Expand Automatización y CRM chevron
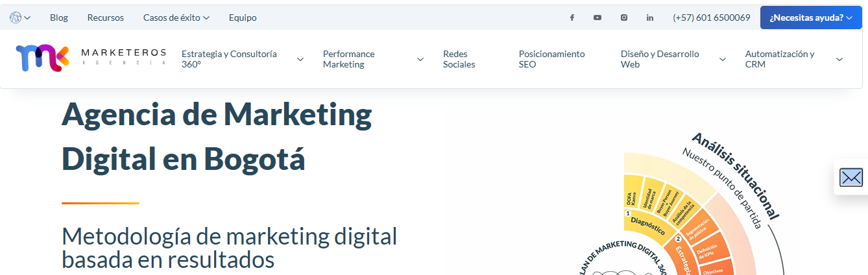Viewport: 868px width, 275px height. click(839, 59)
